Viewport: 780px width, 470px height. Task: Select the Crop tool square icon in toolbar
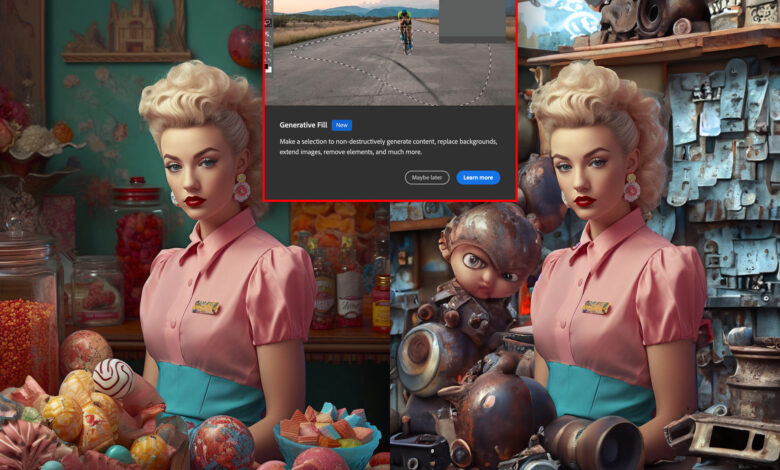268,44
